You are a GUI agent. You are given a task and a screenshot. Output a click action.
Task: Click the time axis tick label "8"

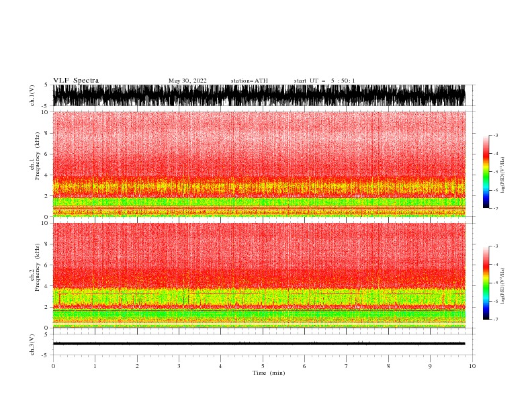coord(388,366)
